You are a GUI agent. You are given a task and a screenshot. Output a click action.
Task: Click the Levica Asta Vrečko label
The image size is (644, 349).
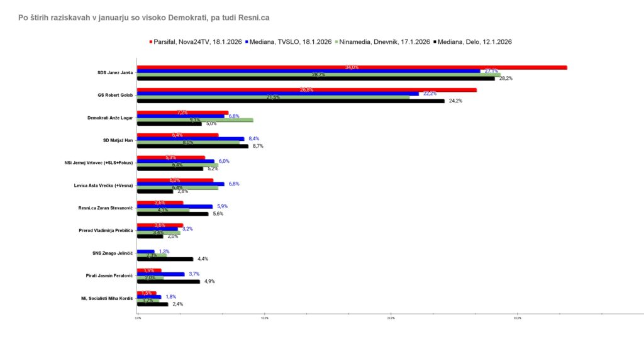[105, 186]
